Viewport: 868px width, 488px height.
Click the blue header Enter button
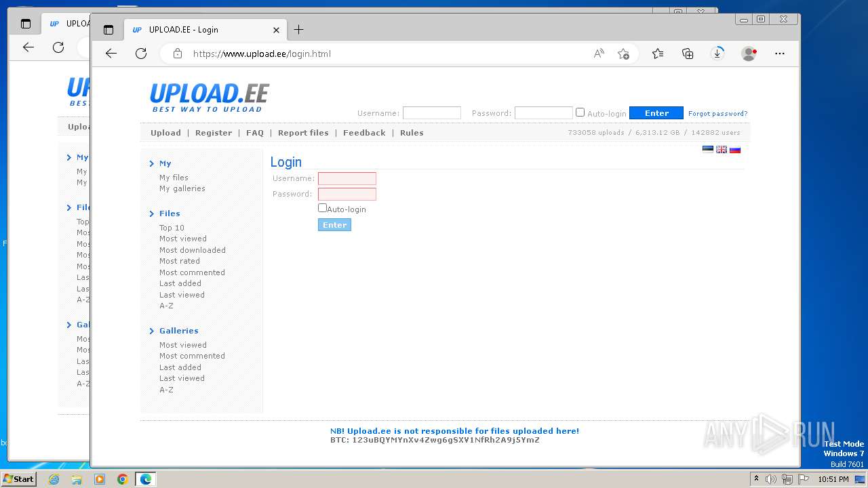pos(656,113)
